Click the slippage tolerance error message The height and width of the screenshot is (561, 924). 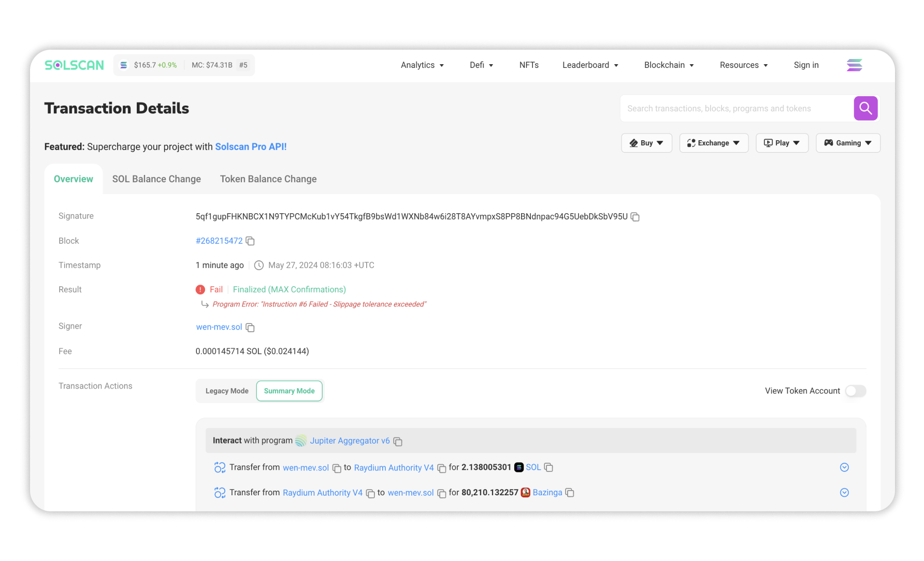[319, 304]
